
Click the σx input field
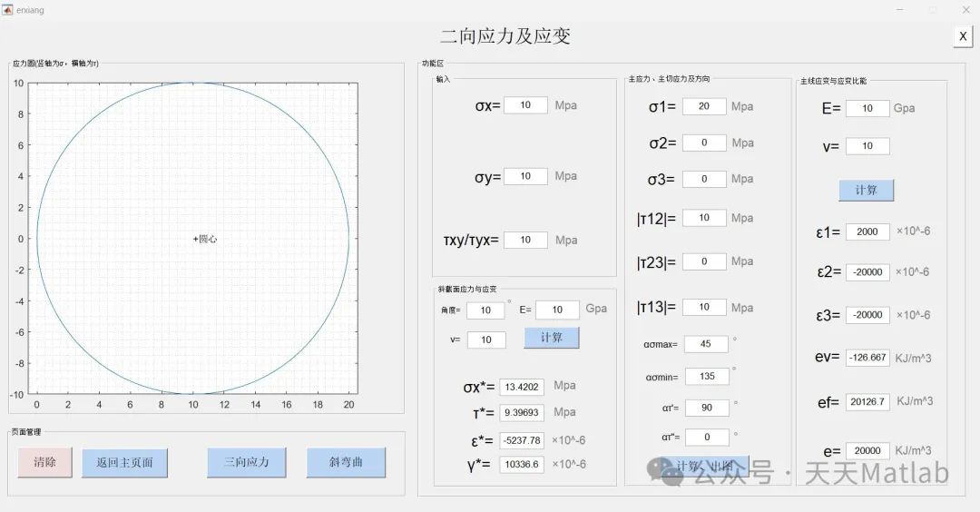point(525,105)
